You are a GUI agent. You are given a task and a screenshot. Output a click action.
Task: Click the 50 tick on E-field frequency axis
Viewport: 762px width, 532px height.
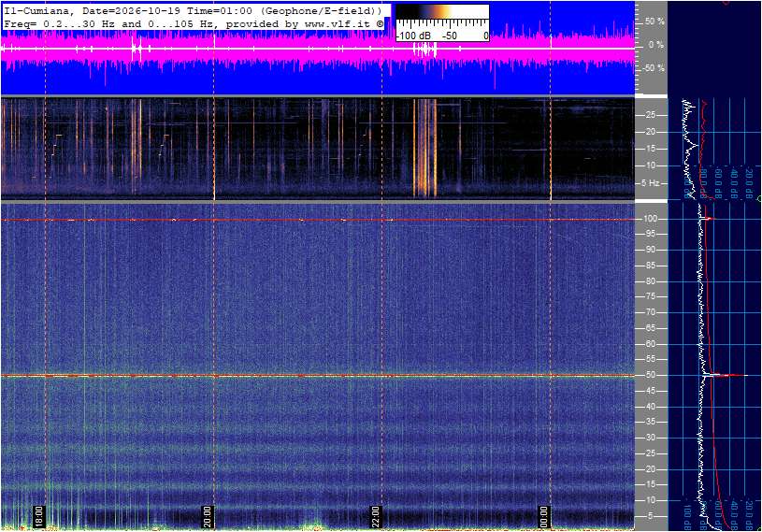click(650, 375)
